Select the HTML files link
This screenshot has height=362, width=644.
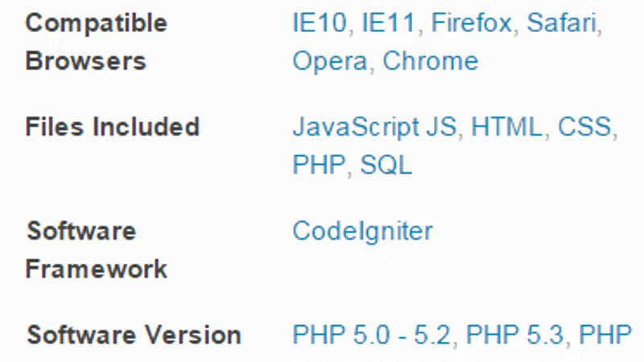click(506, 126)
